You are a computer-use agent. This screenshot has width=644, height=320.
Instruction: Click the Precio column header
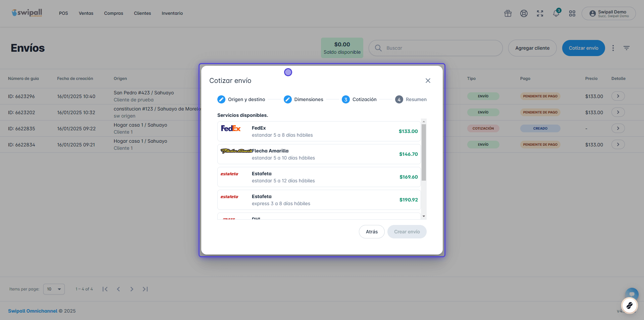(x=591, y=79)
